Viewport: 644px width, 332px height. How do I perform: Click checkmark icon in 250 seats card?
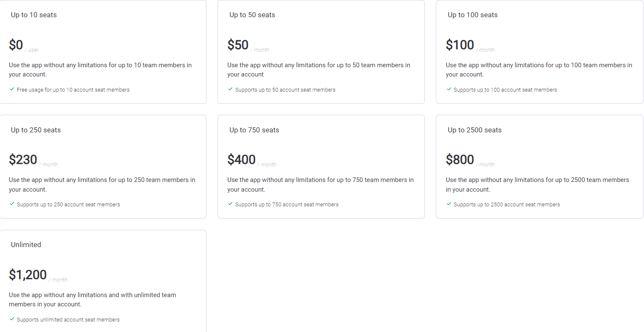click(12, 204)
